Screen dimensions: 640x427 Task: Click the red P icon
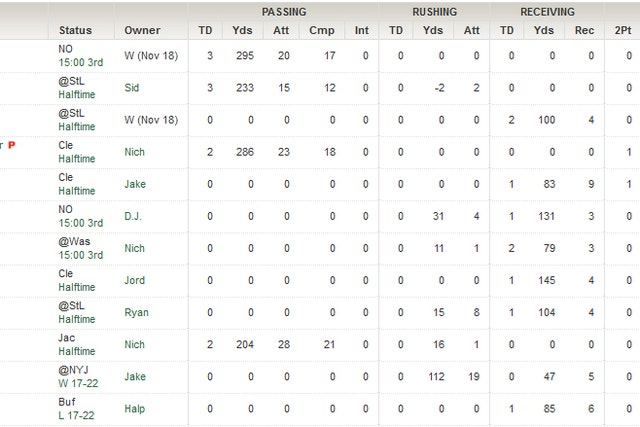tap(12, 145)
